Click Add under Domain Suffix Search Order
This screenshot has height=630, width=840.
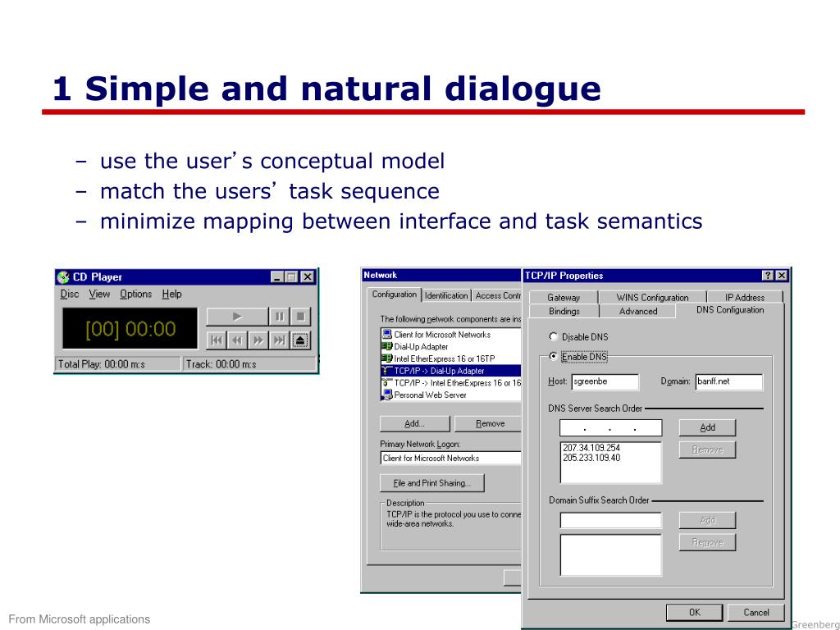point(707,520)
